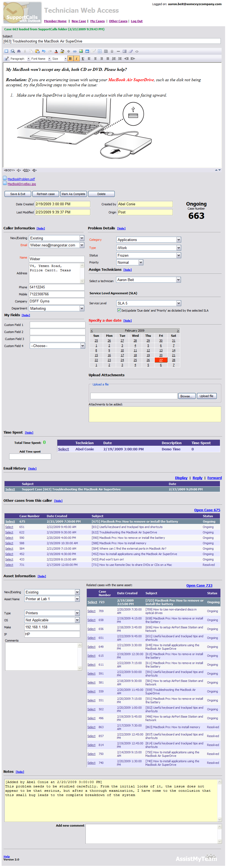Screen dimensions: 227x868
Task: Click Mark As Complete
Action: 73,194
